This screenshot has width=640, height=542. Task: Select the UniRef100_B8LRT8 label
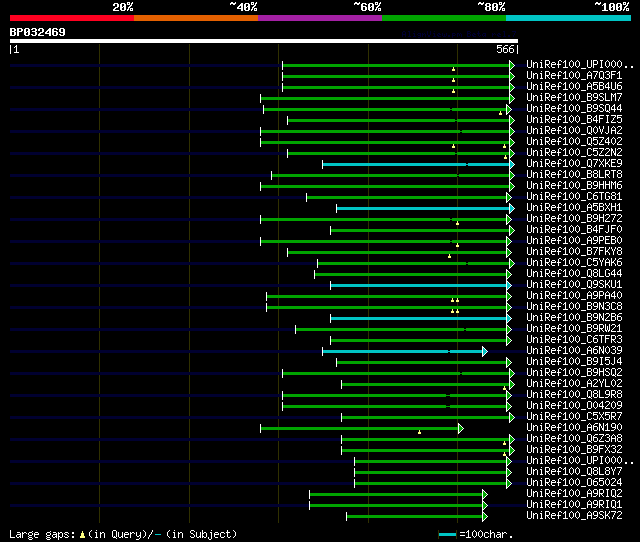click(574, 175)
